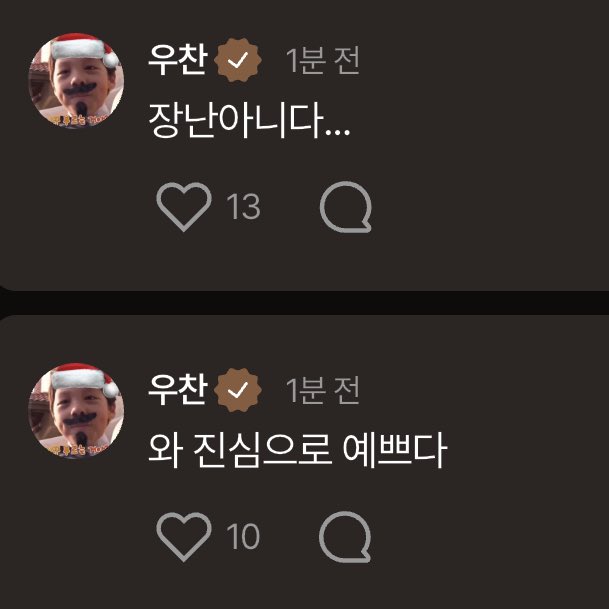Open the avatar on the 와 진심으로 예쁘다 post
Viewport: 609px width, 609px height.
[x=76, y=411]
